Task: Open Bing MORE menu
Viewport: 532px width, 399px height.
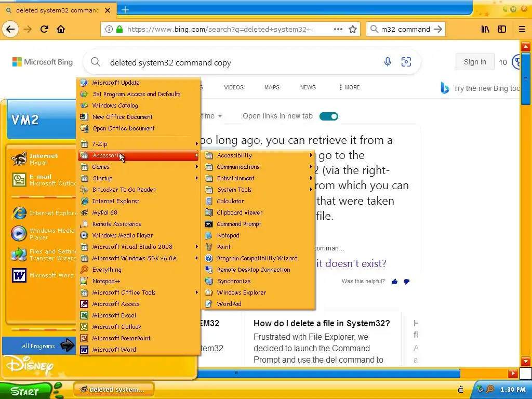Action: 349,87
